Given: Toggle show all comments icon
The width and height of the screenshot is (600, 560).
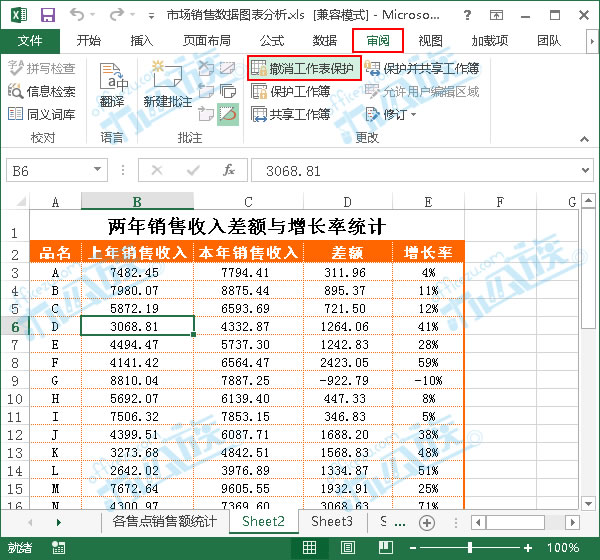Looking at the screenshot, I should pos(228,91).
